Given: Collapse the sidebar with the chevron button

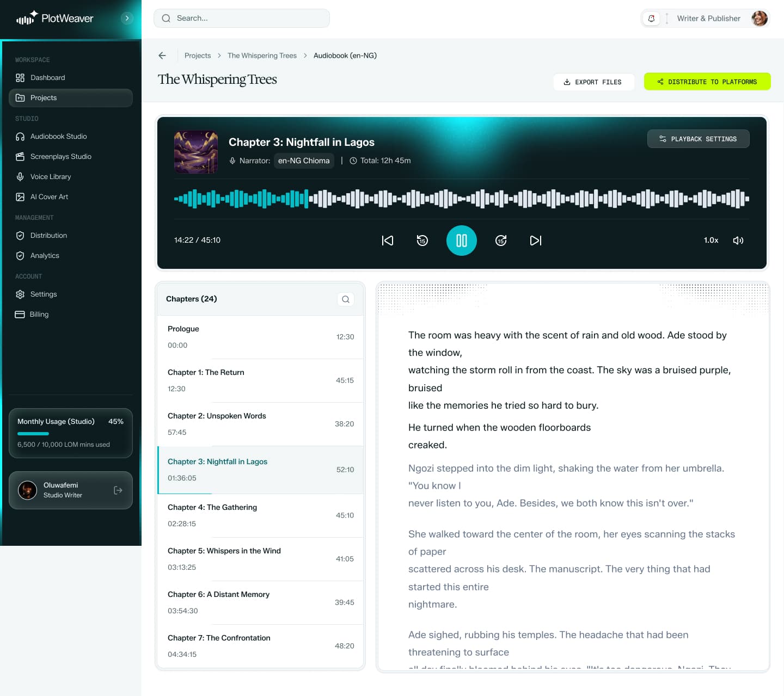Looking at the screenshot, I should pyautogui.click(x=127, y=18).
